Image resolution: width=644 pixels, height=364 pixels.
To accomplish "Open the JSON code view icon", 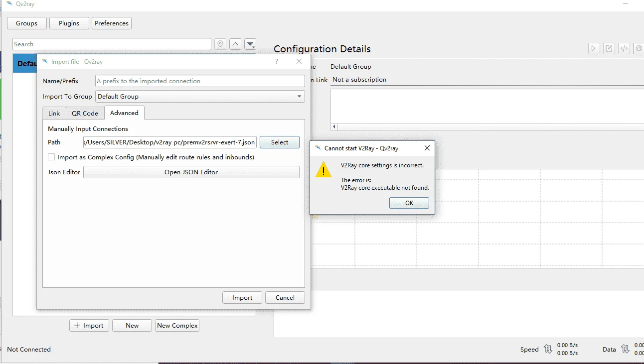I will (x=624, y=48).
